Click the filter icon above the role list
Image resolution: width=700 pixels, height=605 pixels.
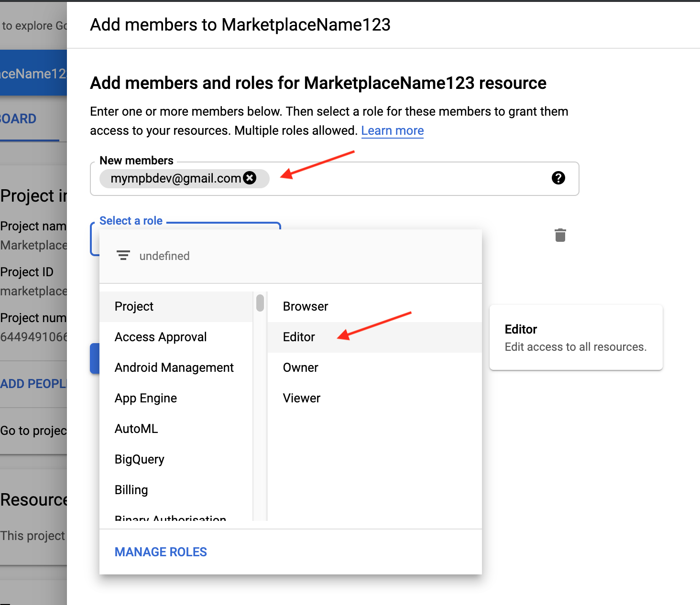123,255
